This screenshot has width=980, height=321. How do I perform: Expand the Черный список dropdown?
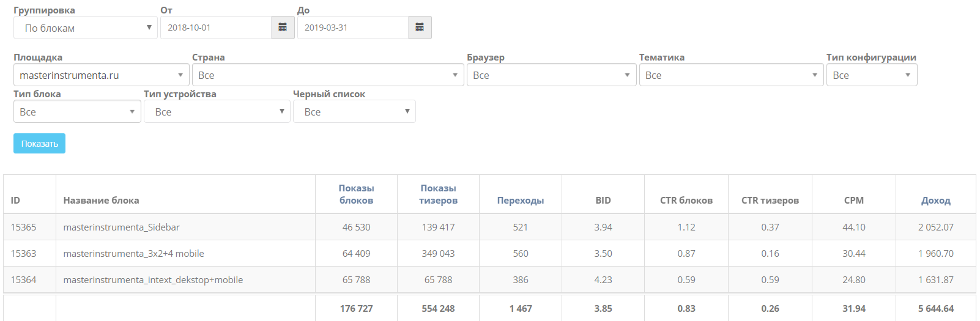pos(354,112)
